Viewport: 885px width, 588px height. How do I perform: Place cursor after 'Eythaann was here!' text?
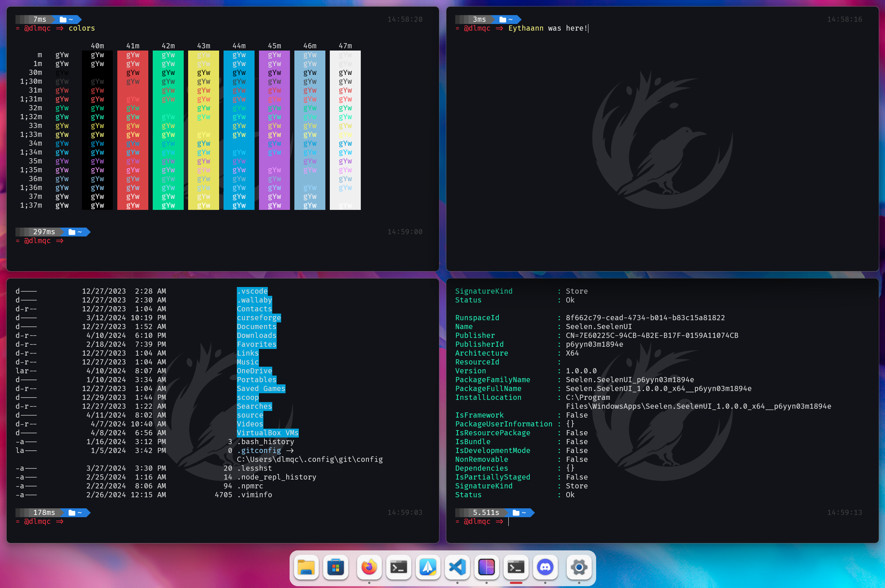tap(588, 28)
